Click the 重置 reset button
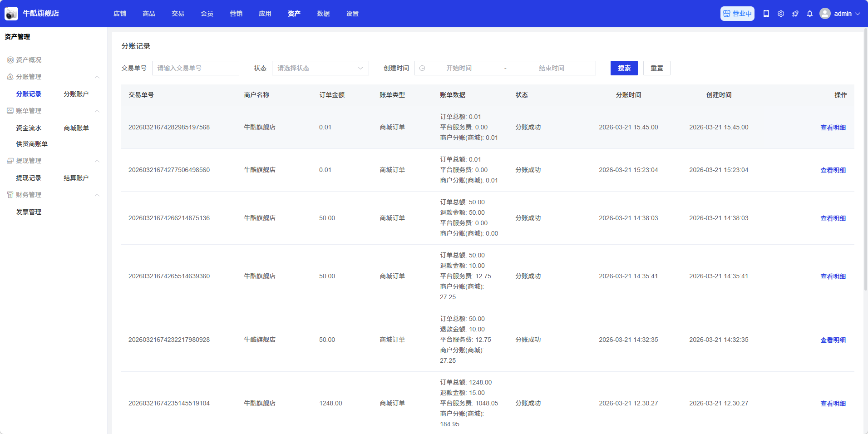Image resolution: width=868 pixels, height=434 pixels. [x=656, y=68]
